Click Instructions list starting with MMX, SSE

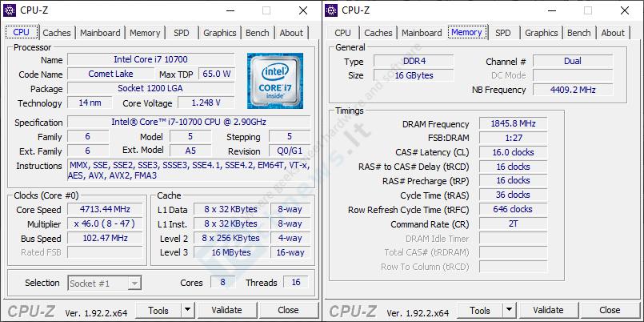(189, 171)
